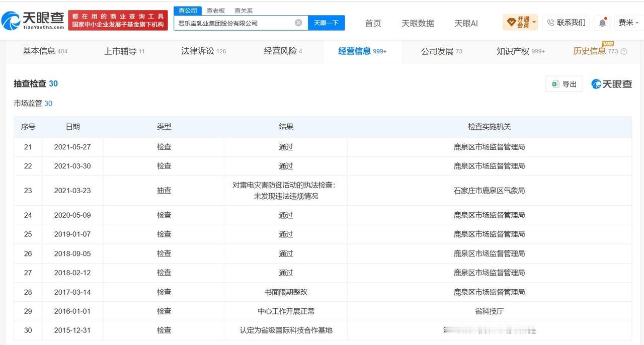Open the 知识产权 tab
The image size is (644, 345).
520,51
